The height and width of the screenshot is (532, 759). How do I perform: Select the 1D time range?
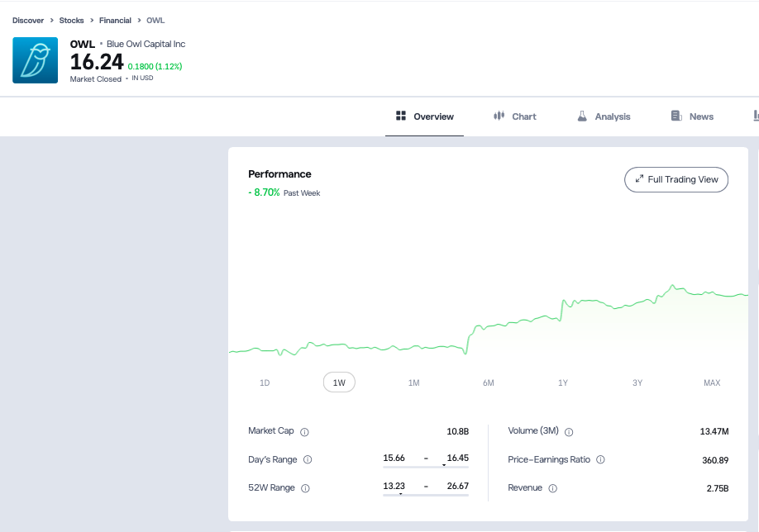265,382
